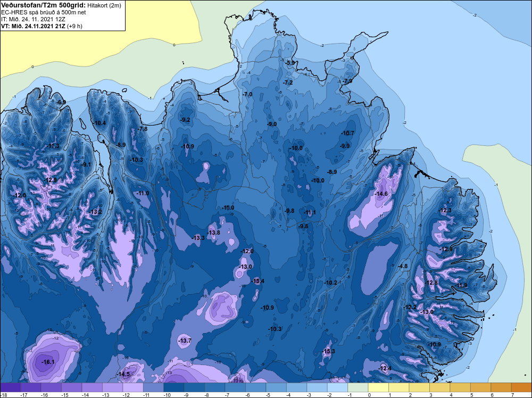Click the -14.6 temperature label

(x=381, y=194)
